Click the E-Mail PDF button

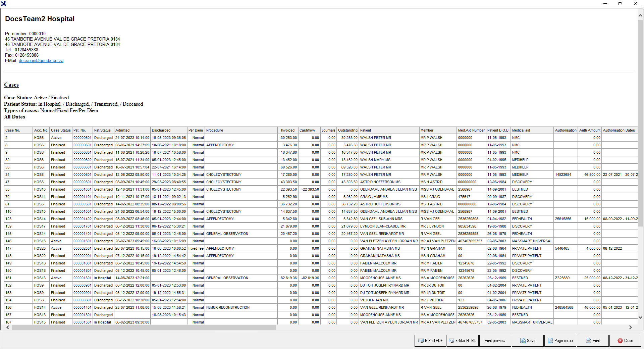[x=430, y=341]
